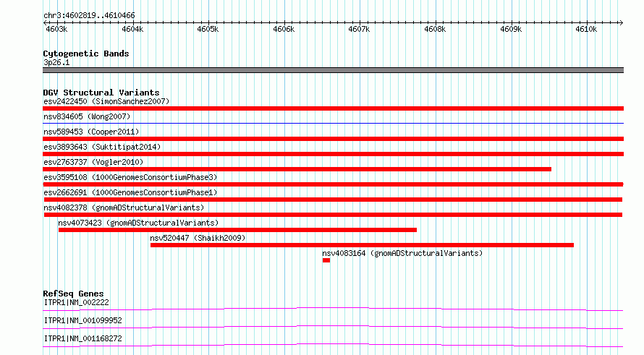Click the RefSeq Genes track title
The height and width of the screenshot is (355, 644).
click(x=73, y=294)
